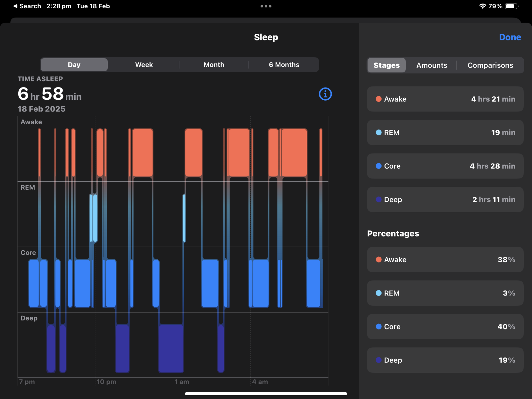Open the Comparisons tab
The width and height of the screenshot is (532, 399).
pyautogui.click(x=490, y=65)
